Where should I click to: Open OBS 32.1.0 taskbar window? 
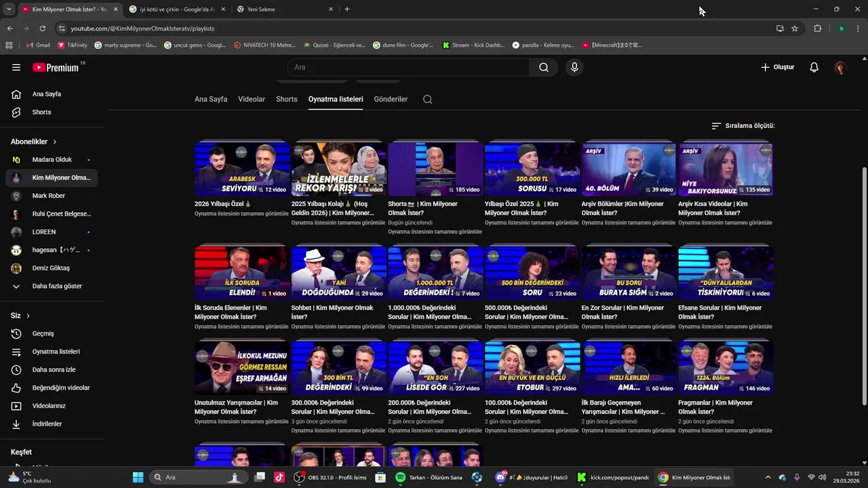(330, 477)
